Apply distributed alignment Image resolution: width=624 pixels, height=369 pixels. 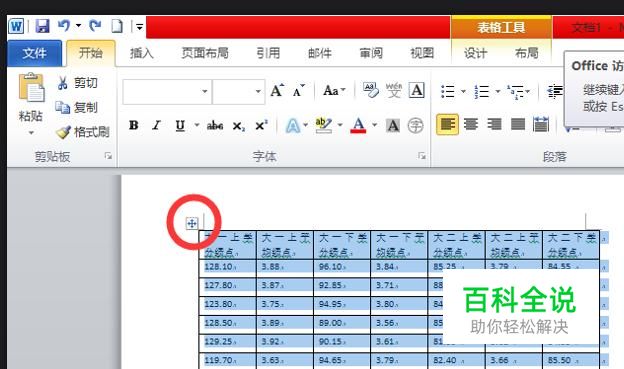pos(541,125)
